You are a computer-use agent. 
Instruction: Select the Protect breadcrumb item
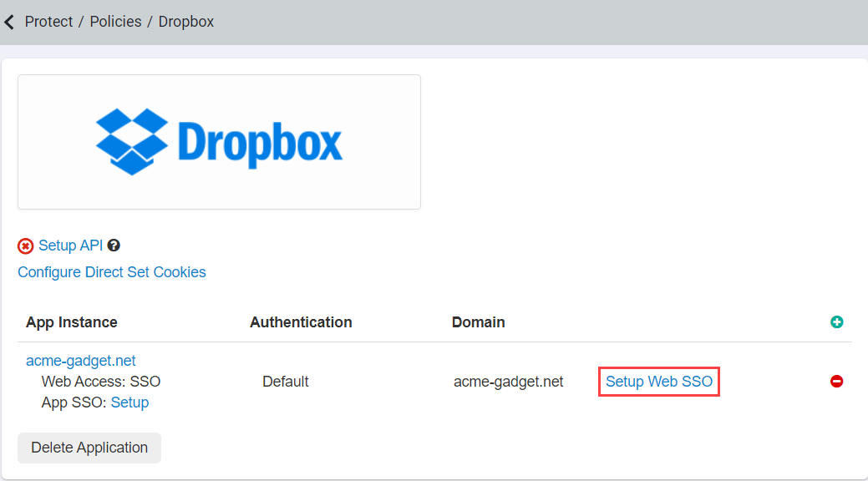click(48, 22)
